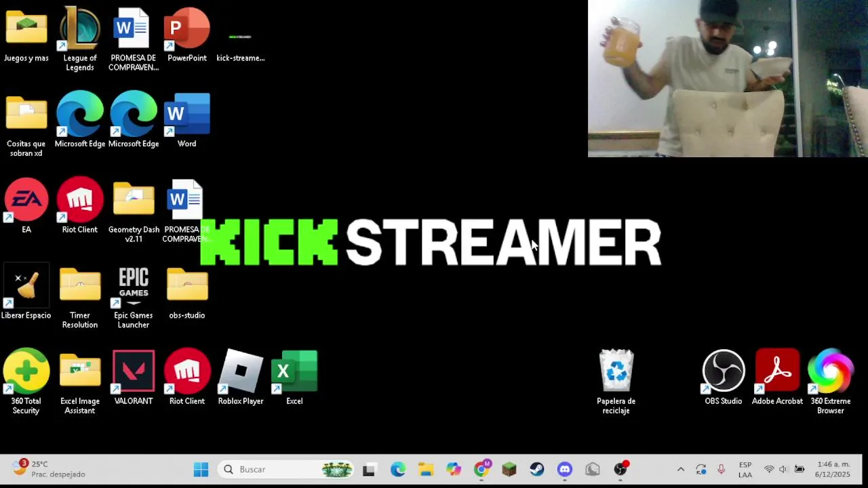868x488 pixels.
Task: Click the microphone icon in system tray
Action: click(721, 469)
